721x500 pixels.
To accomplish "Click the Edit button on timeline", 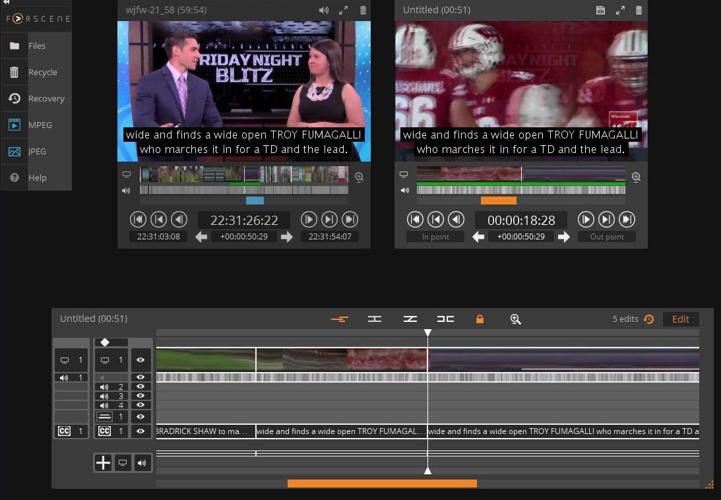I will click(x=681, y=319).
